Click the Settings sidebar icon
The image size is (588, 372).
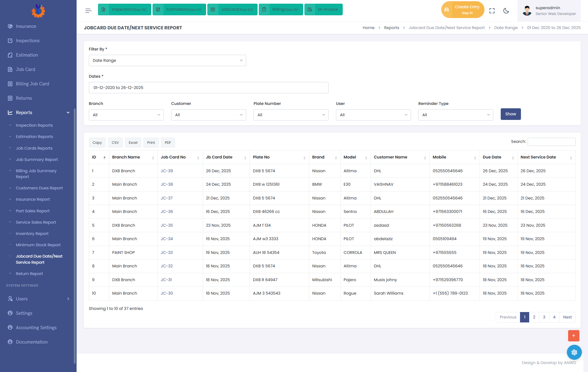click(x=10, y=313)
